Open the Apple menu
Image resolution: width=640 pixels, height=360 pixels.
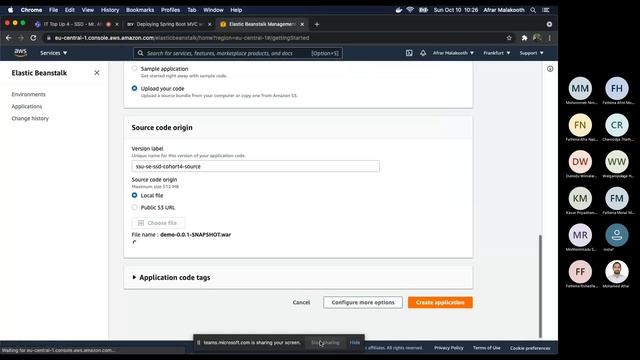coord(10,10)
